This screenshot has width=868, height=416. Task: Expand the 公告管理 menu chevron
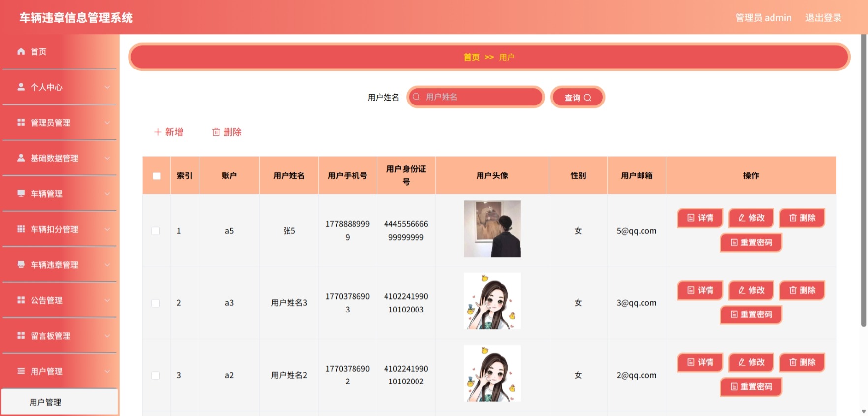(x=107, y=300)
